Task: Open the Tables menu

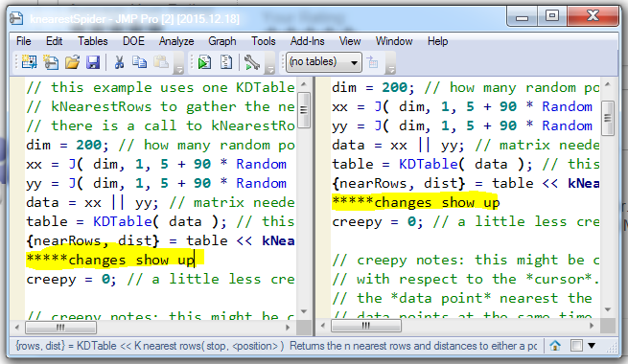Action: pos(93,41)
